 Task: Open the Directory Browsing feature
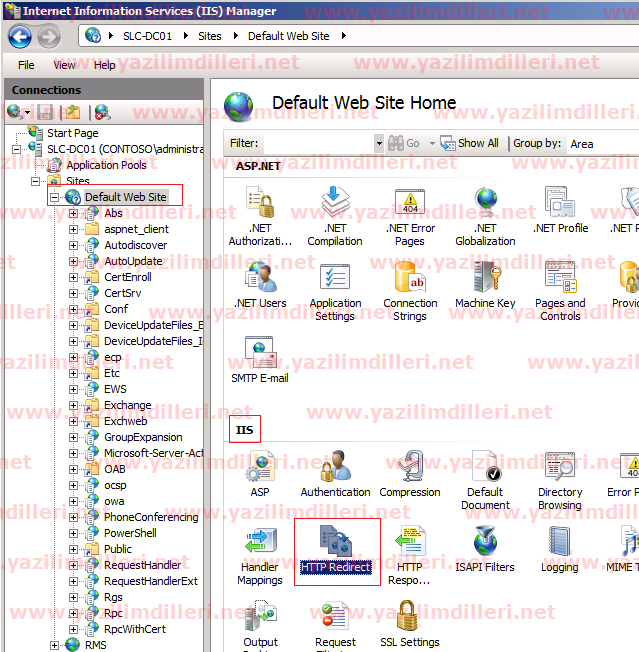560,480
